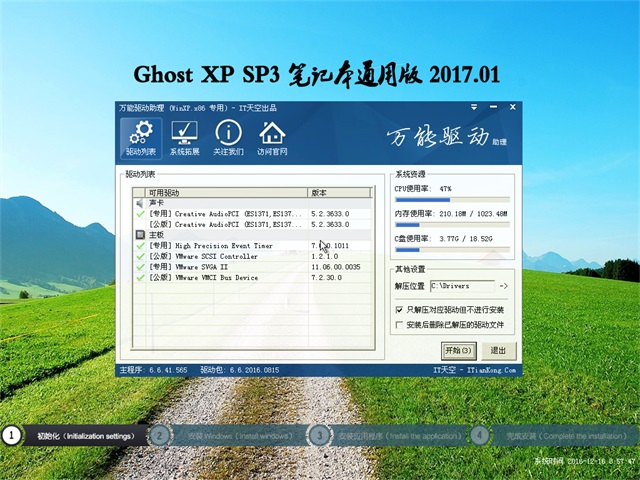Click the 驱动包: 6.6.2016.0815 status text
Screen dimensions: 640x480
click(240, 370)
